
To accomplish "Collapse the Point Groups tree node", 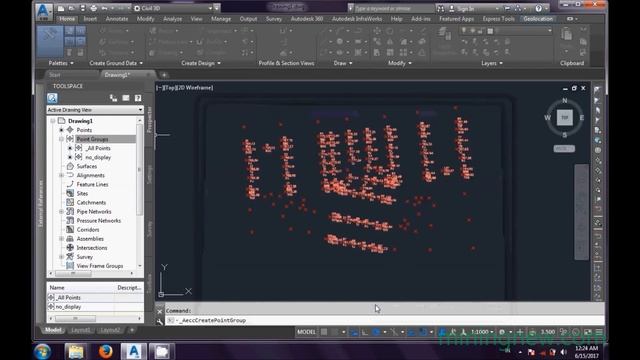I will point(61,139).
